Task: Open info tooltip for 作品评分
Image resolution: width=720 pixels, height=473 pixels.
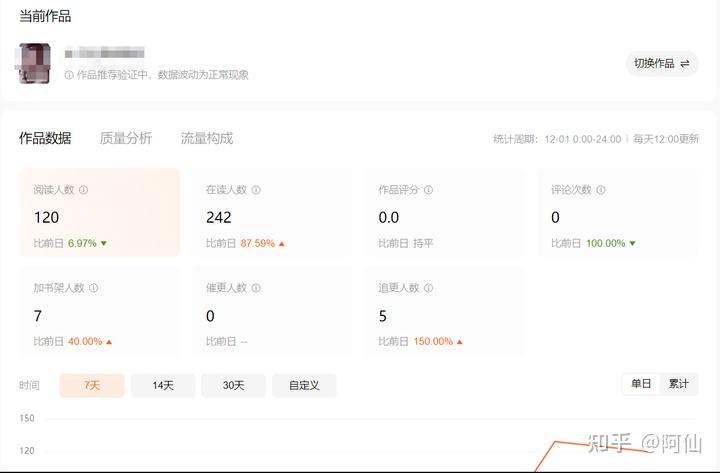Action: [x=428, y=190]
